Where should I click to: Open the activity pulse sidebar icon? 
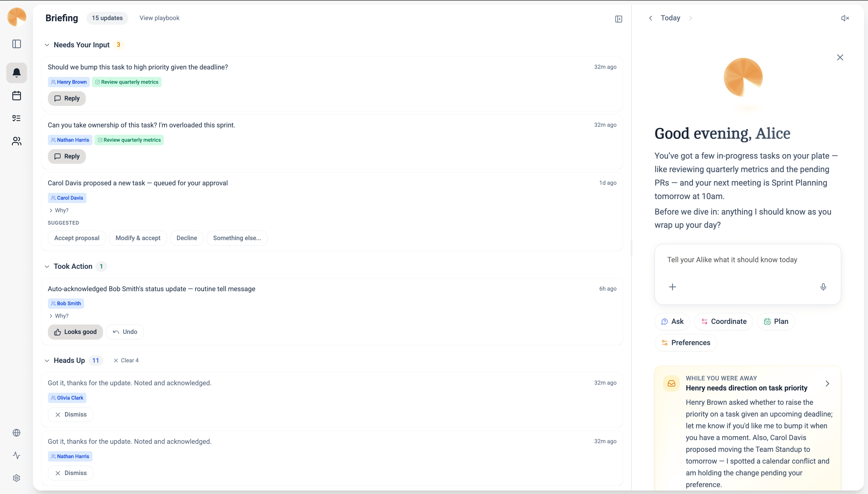tap(16, 455)
